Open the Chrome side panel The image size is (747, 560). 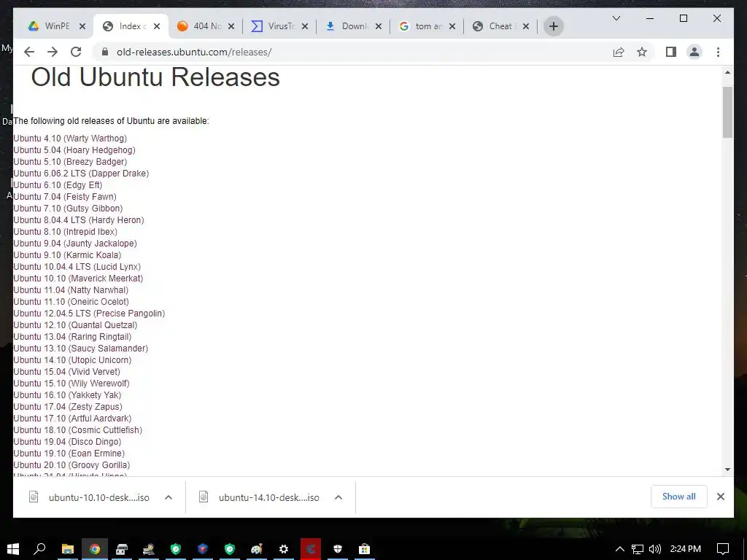point(671,52)
